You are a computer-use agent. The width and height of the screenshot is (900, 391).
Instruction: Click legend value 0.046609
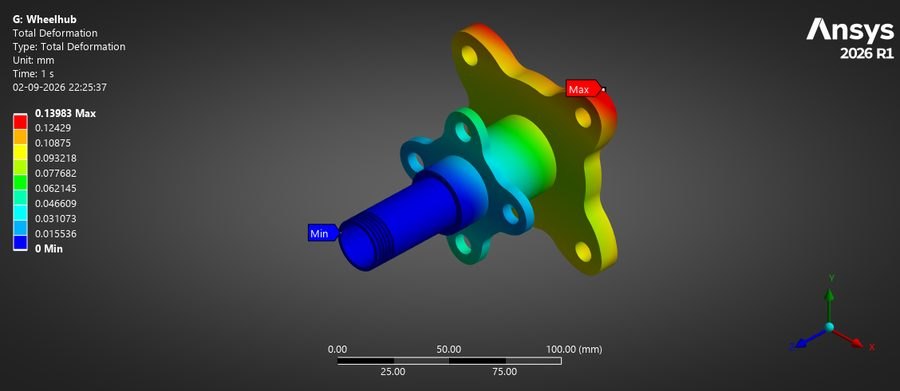point(56,203)
